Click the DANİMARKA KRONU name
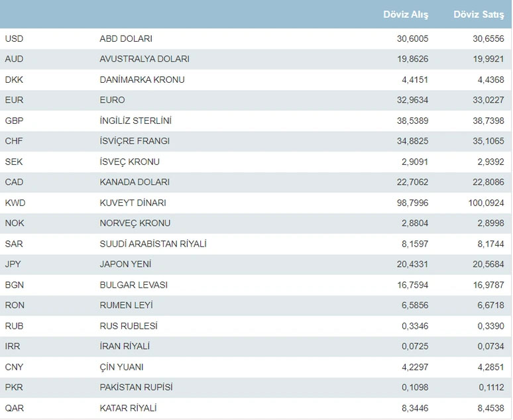This screenshot has height=420, width=513. pyautogui.click(x=142, y=79)
